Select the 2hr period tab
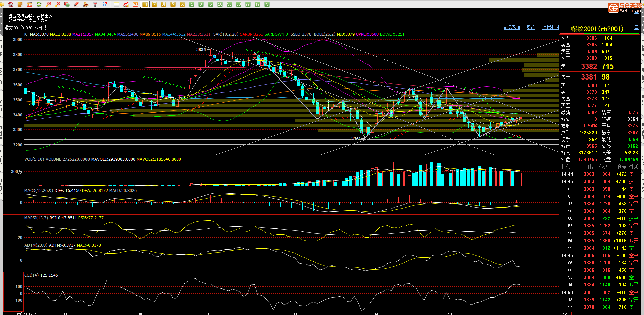The image size is (644, 315). pos(248,4)
